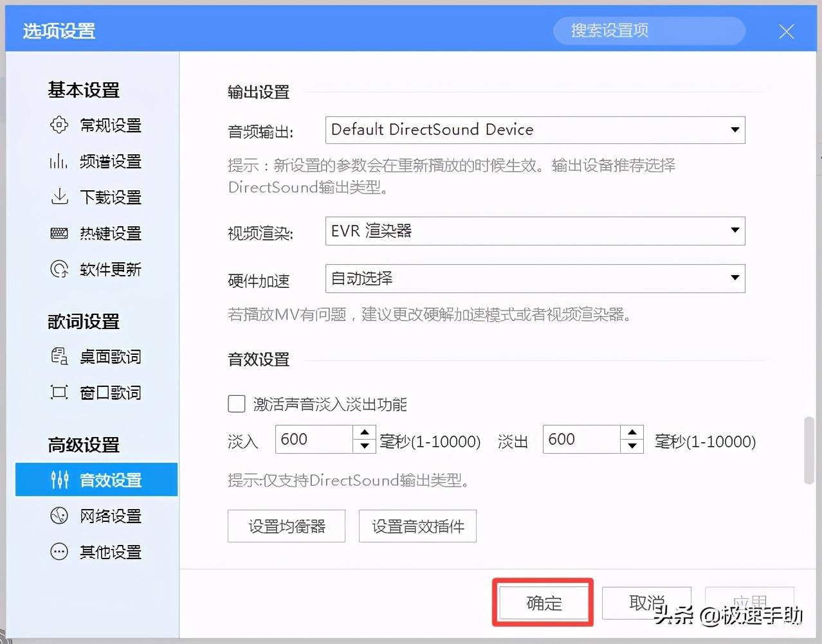This screenshot has height=644, width=822.
Task: Click the 桌面歌词 icon
Action: (x=59, y=356)
